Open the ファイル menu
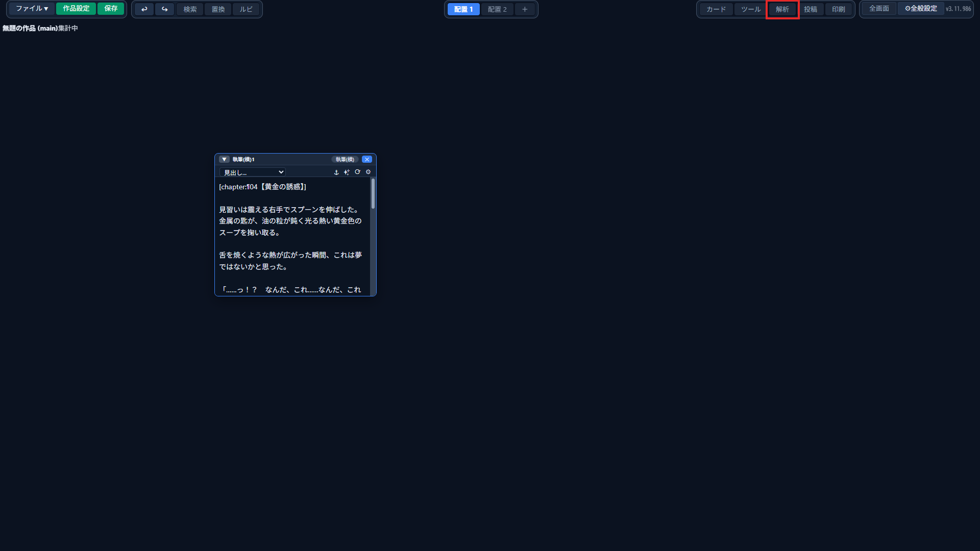Viewport: 980px width, 551px height. tap(32, 9)
